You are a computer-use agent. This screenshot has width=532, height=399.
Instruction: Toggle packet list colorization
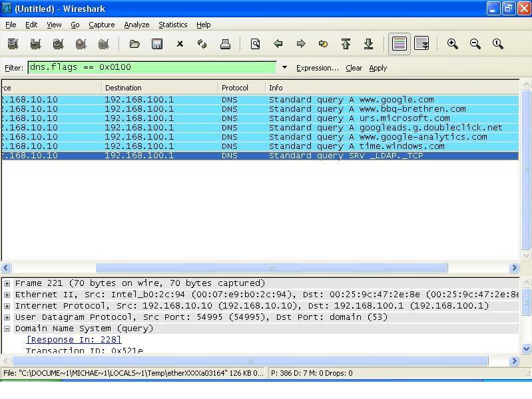tap(399, 44)
